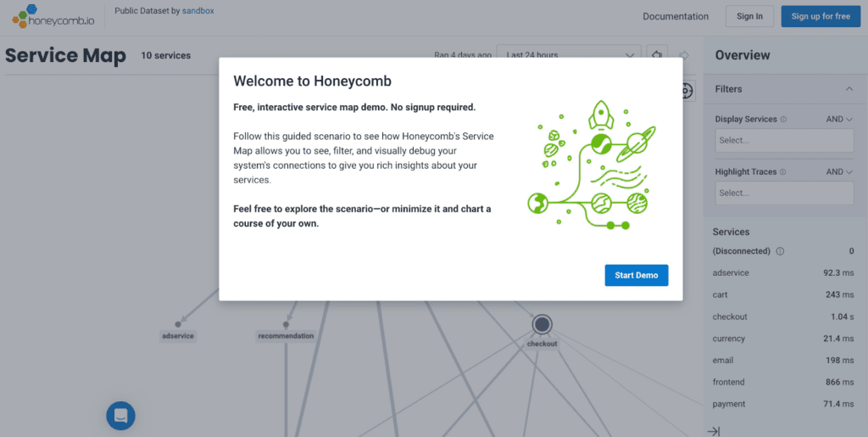The width and height of the screenshot is (868, 437).
Task: Open AND operator dropdown for Display Services
Action: [x=839, y=120]
